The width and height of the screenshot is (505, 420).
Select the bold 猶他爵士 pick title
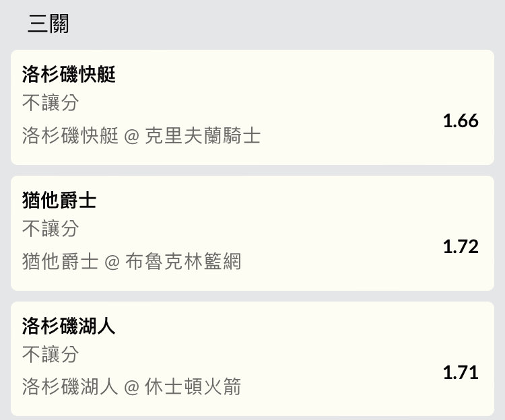(59, 201)
